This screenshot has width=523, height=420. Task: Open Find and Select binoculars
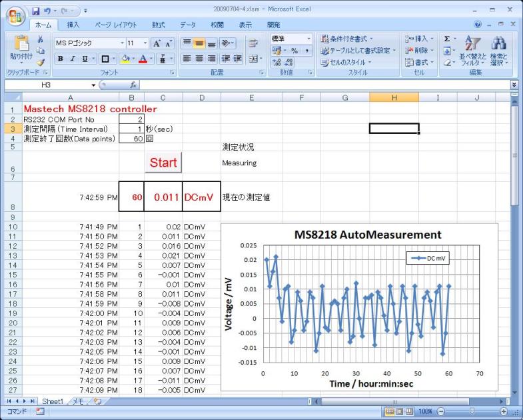coord(498,51)
